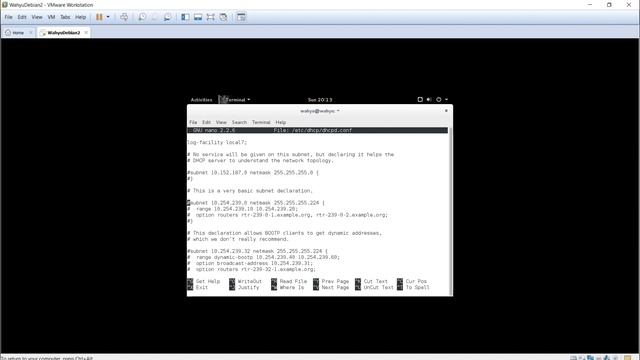Click the 'option routers rtr-239-32-1' line
The width and height of the screenshot is (640, 360).
pyautogui.click(x=251, y=269)
